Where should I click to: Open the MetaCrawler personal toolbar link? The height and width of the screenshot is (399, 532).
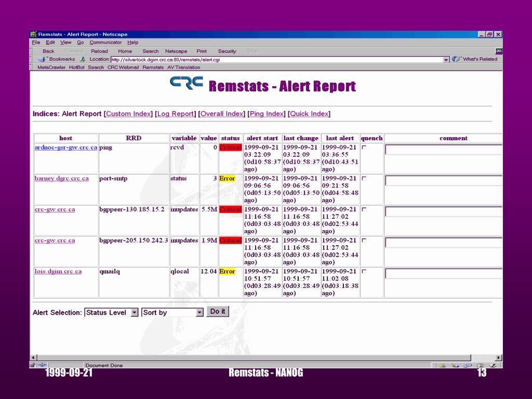pos(51,68)
